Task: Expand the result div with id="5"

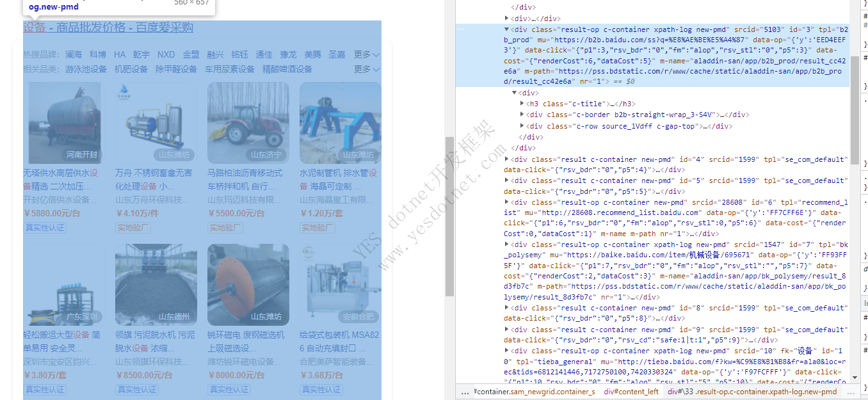Action: (x=507, y=180)
